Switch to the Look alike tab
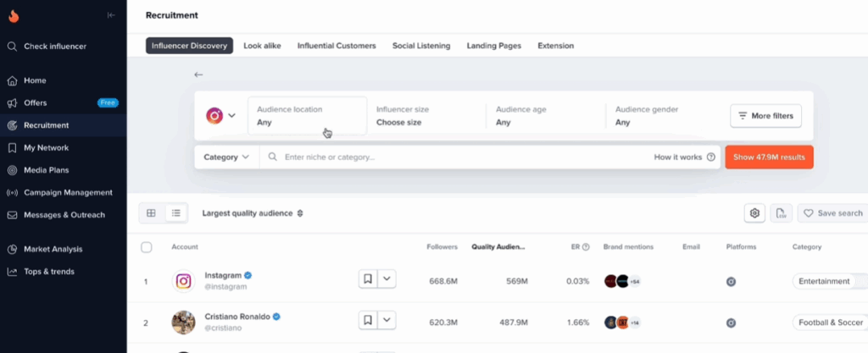This screenshot has width=868, height=353. [262, 46]
